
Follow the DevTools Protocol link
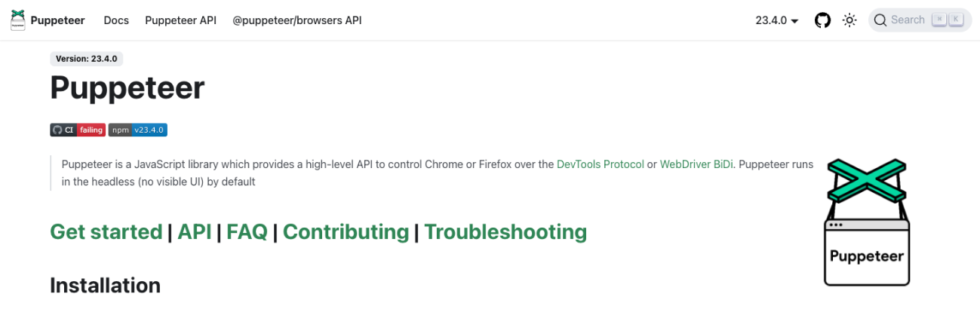601,164
